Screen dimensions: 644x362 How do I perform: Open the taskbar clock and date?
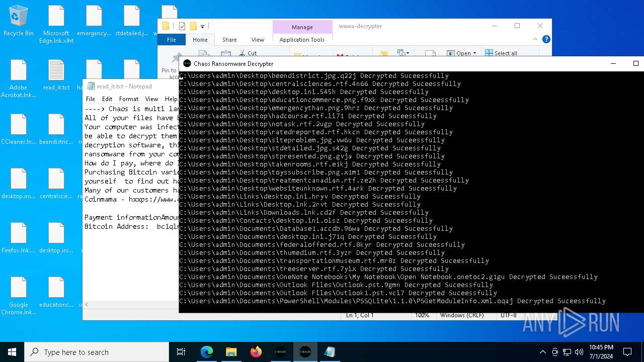click(601, 352)
